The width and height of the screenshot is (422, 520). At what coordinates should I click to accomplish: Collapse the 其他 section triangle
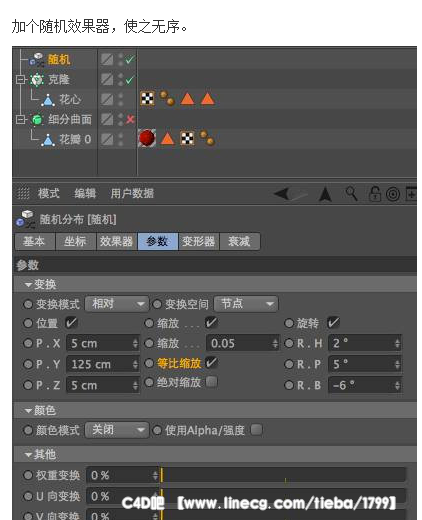pos(28,454)
